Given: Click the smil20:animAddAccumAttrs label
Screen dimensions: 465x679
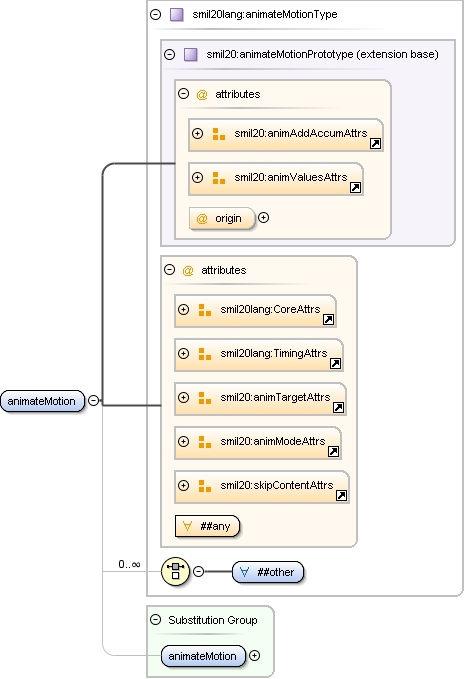Looking at the screenshot, I should click(301, 133).
